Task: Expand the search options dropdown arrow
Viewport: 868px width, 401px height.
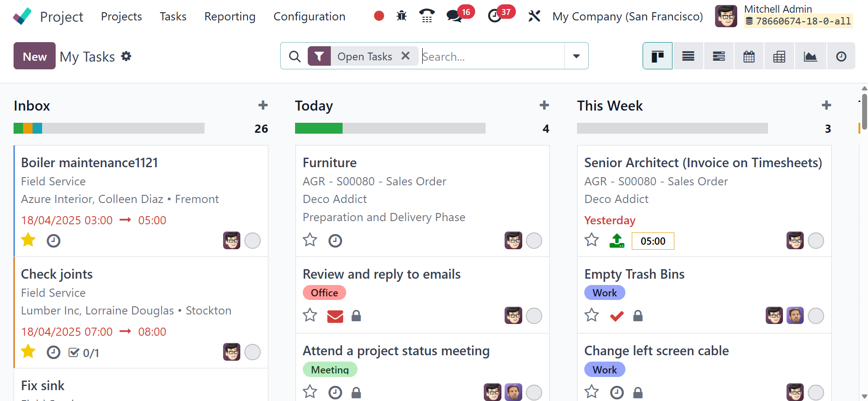Action: [x=576, y=56]
